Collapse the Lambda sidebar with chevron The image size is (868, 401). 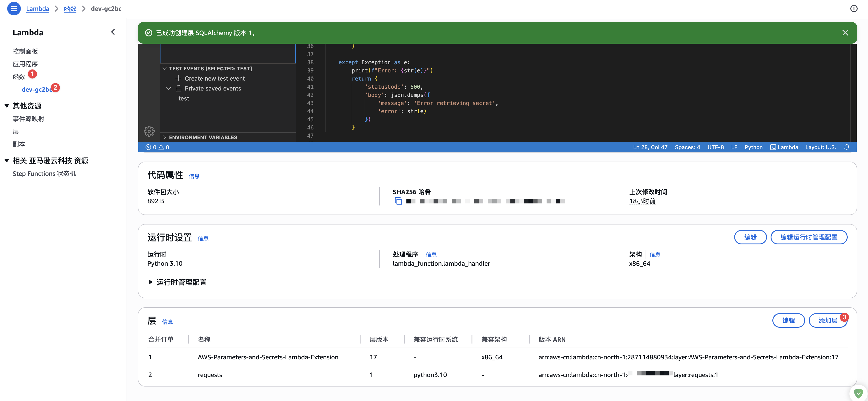(x=113, y=32)
